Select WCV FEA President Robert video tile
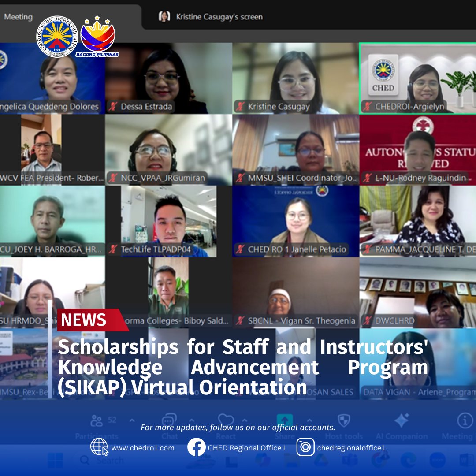Image resolution: width=476 pixels, height=476 pixels. (52, 150)
